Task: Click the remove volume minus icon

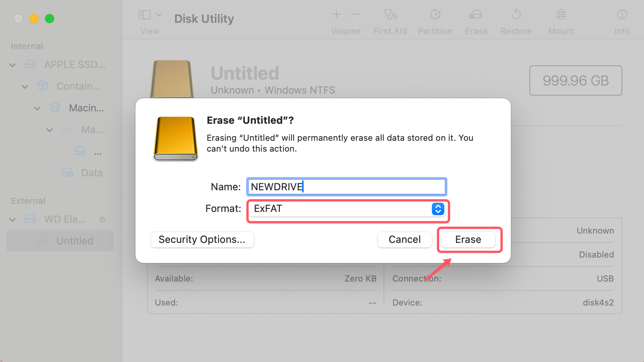Action: pyautogui.click(x=356, y=14)
